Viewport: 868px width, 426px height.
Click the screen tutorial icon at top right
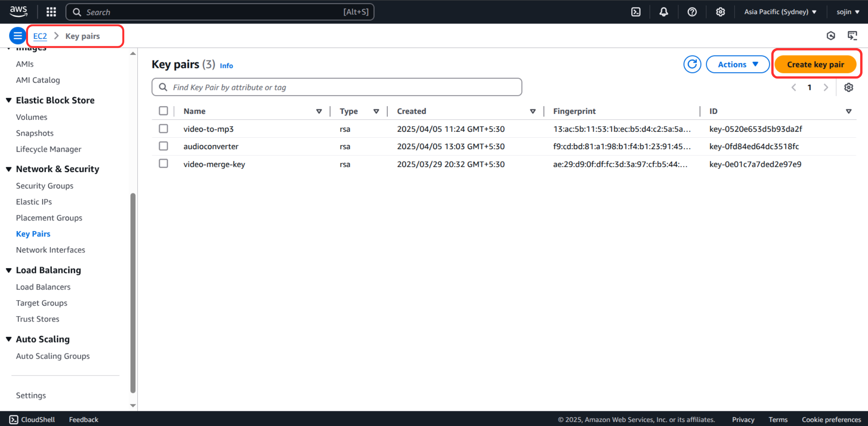coord(852,36)
